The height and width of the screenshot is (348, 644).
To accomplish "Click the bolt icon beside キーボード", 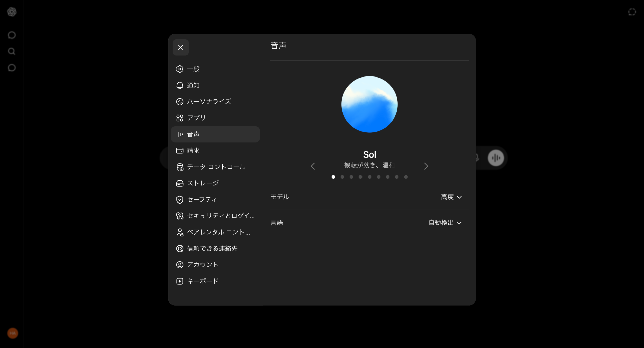I will click(180, 281).
